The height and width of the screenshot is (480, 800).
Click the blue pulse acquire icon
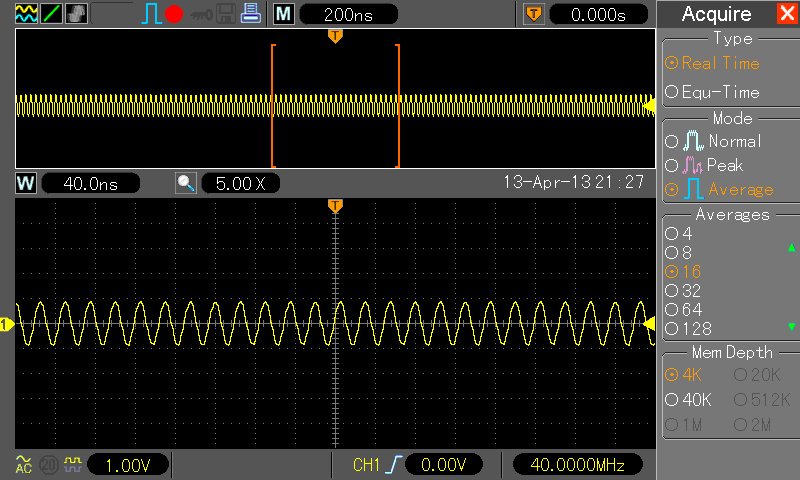click(x=151, y=14)
